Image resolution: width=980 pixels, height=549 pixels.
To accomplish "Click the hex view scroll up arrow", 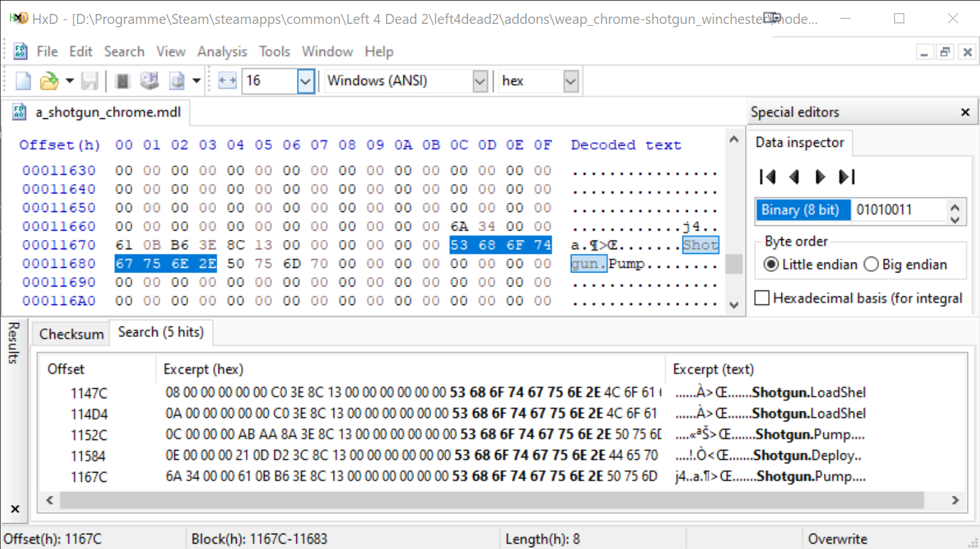I will [734, 140].
